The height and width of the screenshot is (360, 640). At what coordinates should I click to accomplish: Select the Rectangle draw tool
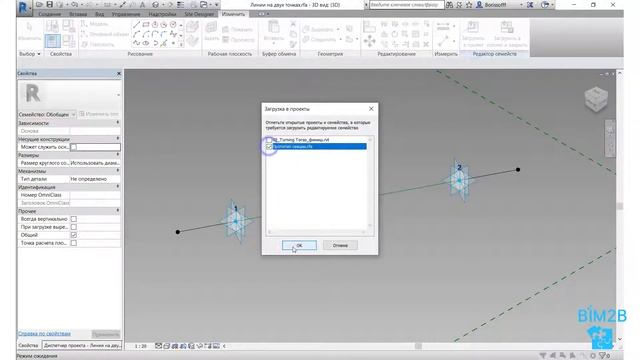[146, 25]
